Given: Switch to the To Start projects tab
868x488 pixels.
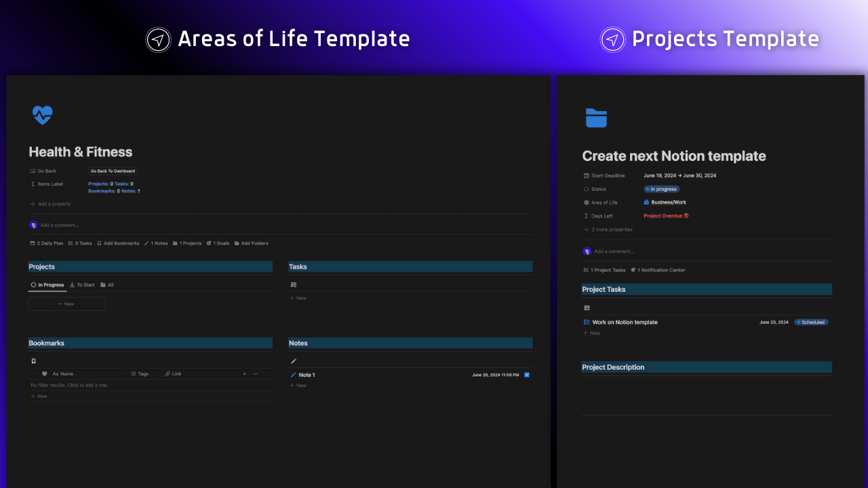Looking at the screenshot, I should point(82,285).
